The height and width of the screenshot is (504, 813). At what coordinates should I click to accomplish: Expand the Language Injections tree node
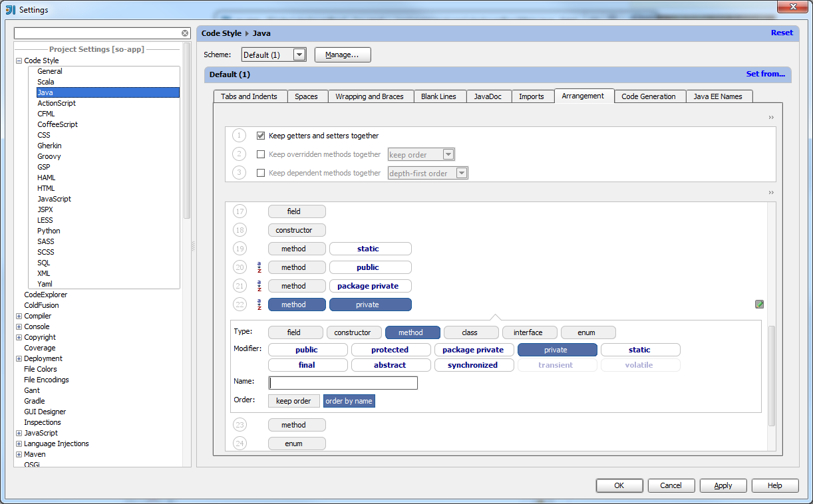pos(19,443)
